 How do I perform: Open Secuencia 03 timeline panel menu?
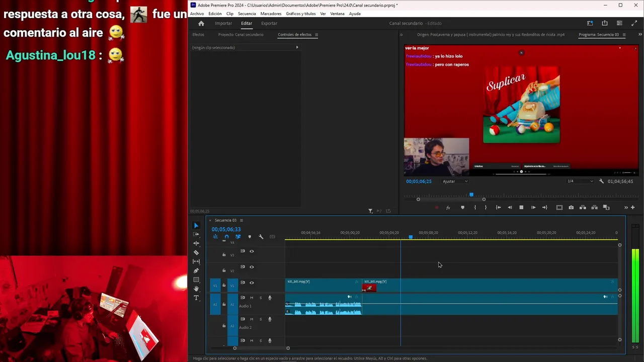[241, 220]
